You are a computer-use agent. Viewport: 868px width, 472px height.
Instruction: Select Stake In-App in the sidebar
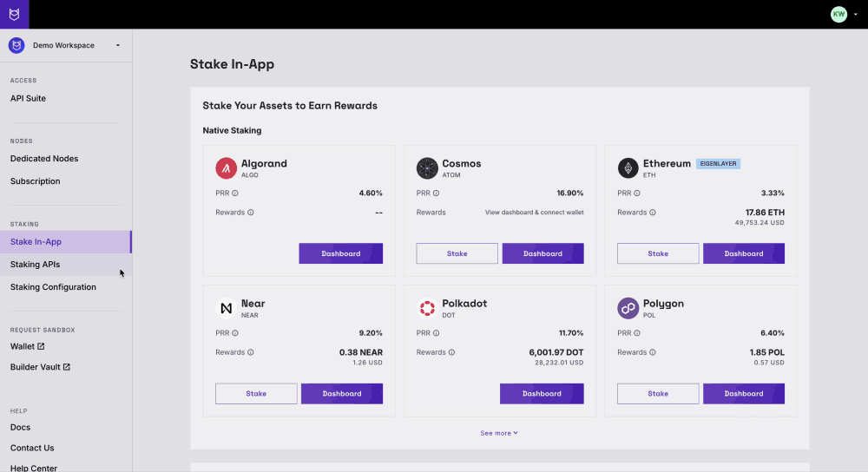65,242
